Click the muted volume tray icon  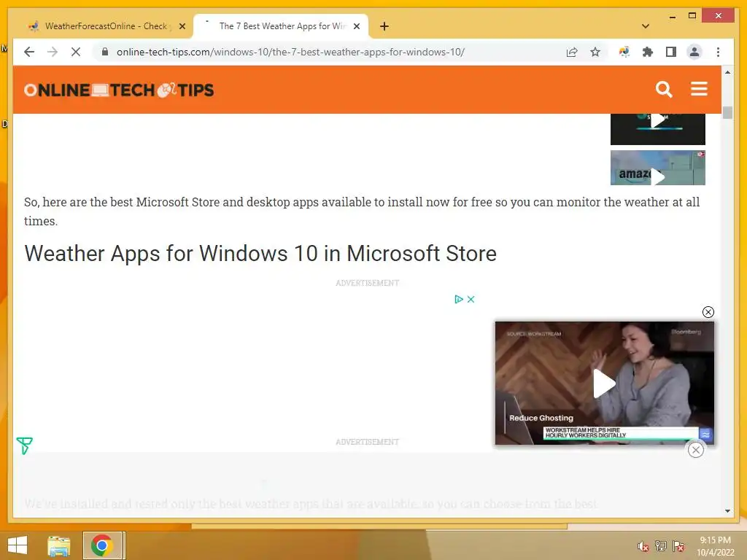coord(643,545)
